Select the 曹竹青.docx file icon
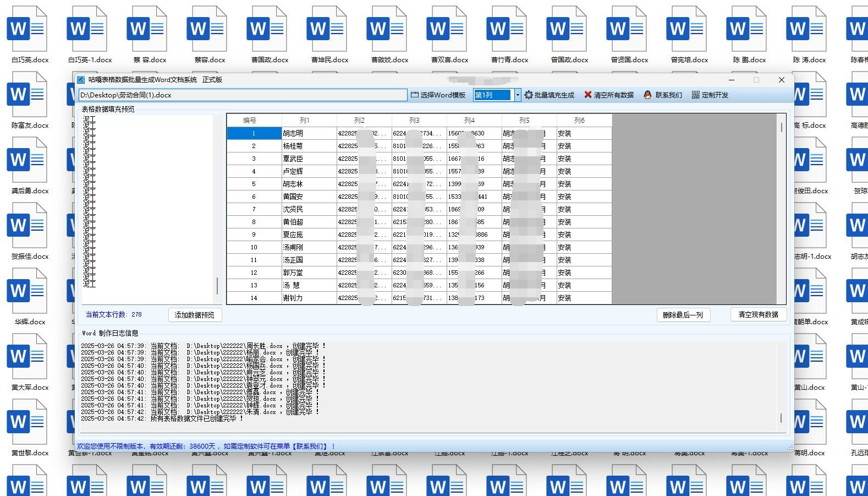868x496 pixels. (x=507, y=29)
